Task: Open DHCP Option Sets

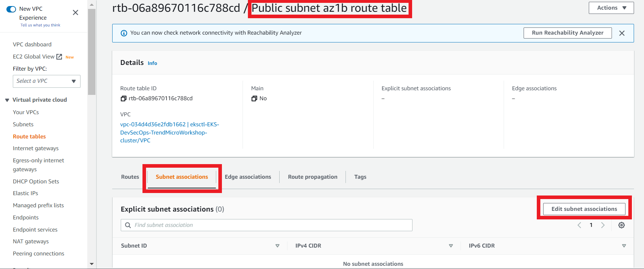Action: (36, 182)
